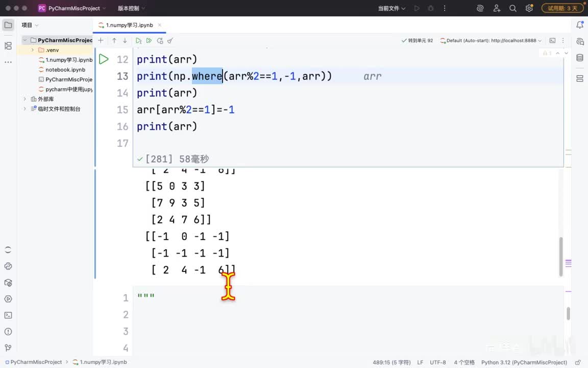The image size is (588, 368).
Task: Open 项目 view dropdown
Action: coord(30,25)
